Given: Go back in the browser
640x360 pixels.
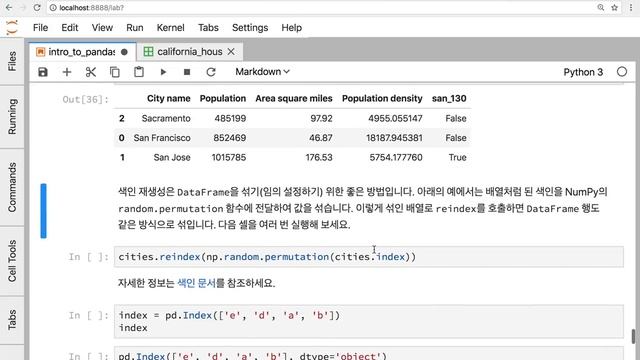Looking at the screenshot, I should (x=9, y=7).
